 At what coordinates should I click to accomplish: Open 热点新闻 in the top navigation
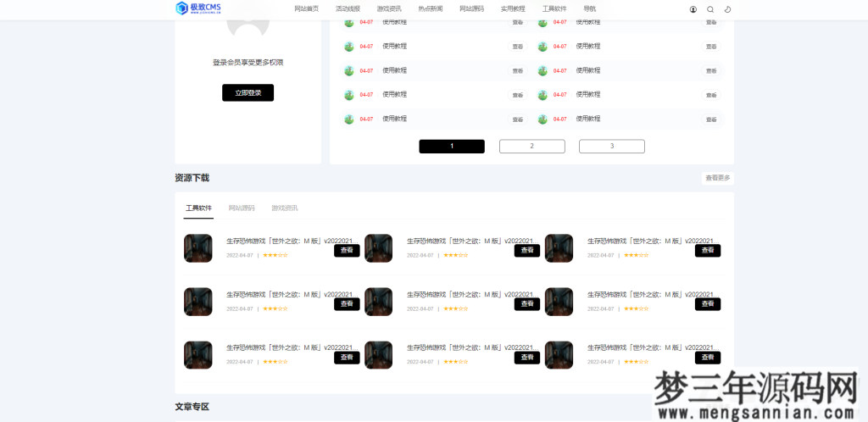(431, 8)
